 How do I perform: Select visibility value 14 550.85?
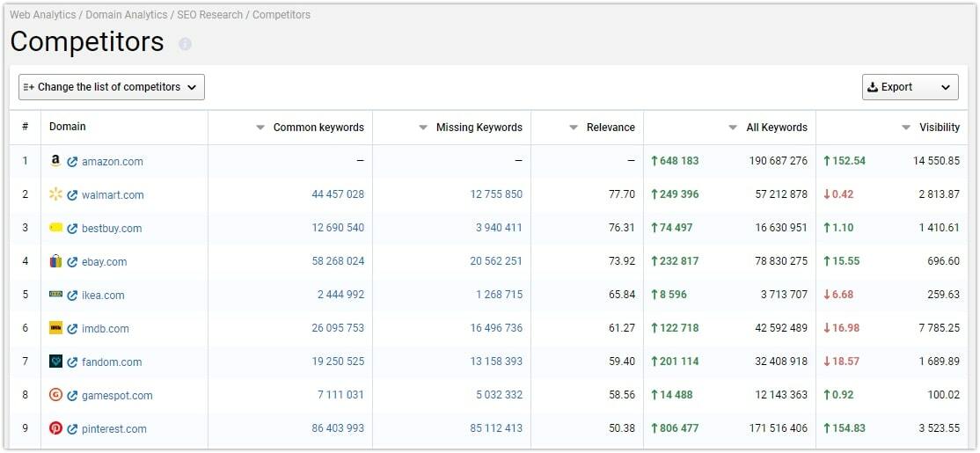point(936,161)
